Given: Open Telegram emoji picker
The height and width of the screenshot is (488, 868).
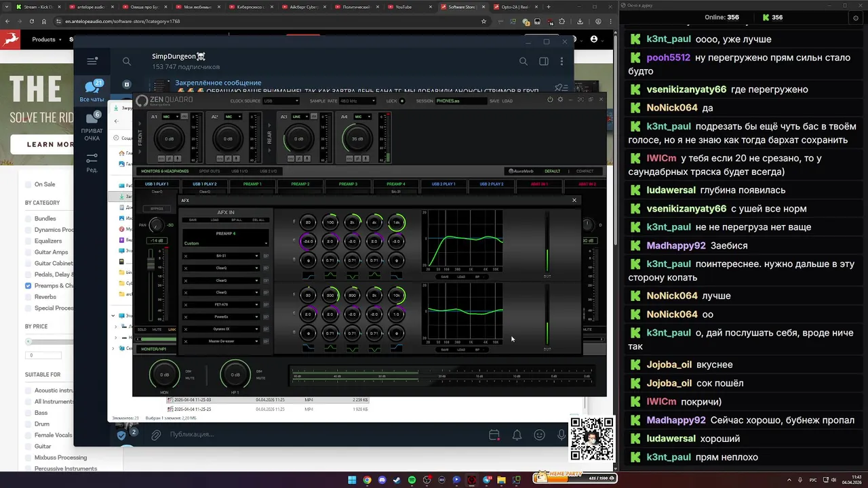Looking at the screenshot, I should (x=540, y=434).
